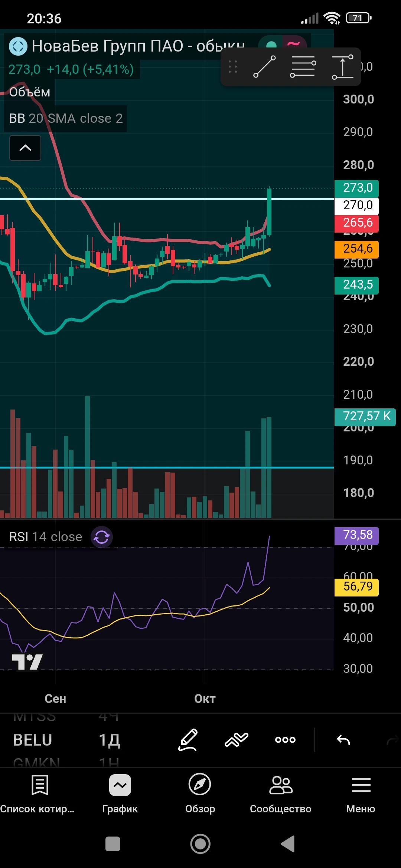Tap the 270,0 horizontal line price label
This screenshot has width=401, height=868.
click(x=356, y=206)
